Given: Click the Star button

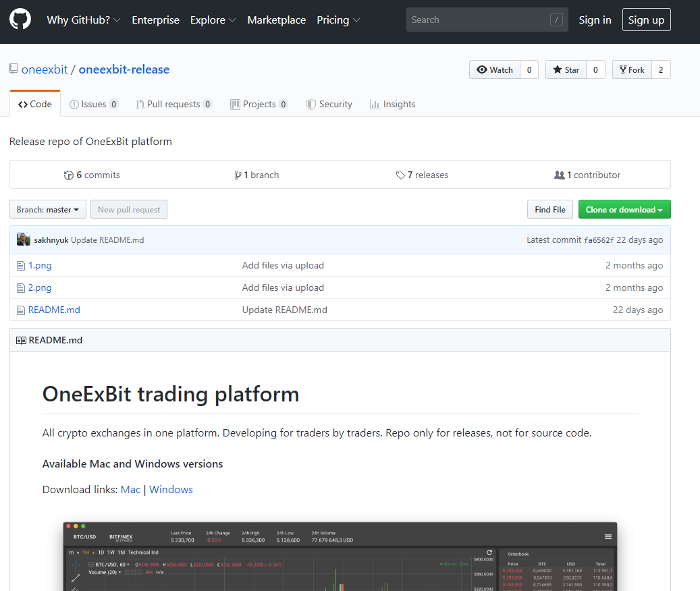Looking at the screenshot, I should tap(566, 69).
